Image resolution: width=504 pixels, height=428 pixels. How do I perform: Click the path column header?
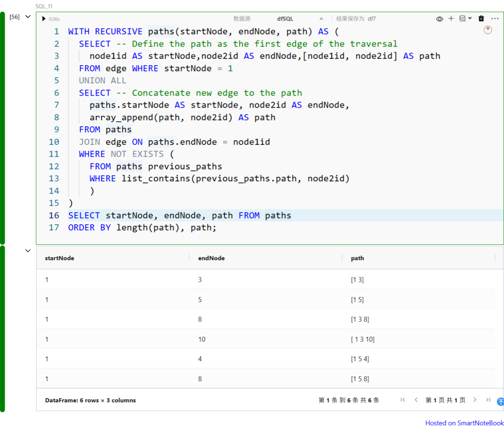tap(357, 258)
